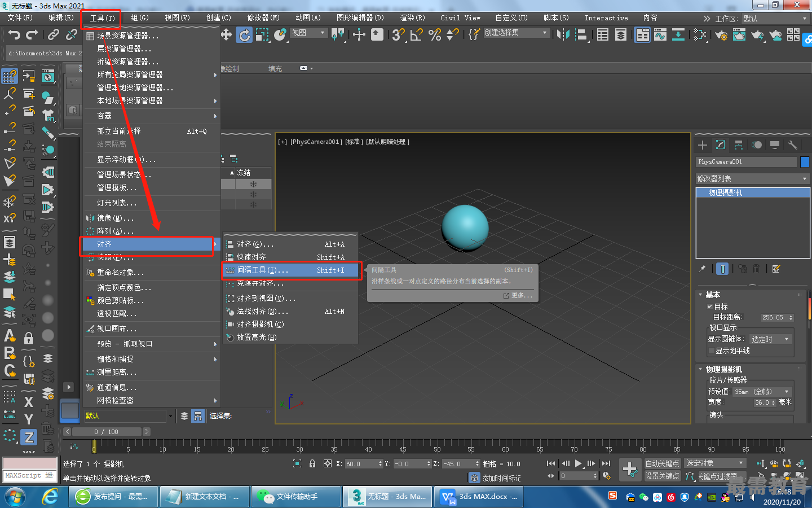Activate the Select and Move tool
Viewport: 812px width, 508px height.
[x=226, y=35]
